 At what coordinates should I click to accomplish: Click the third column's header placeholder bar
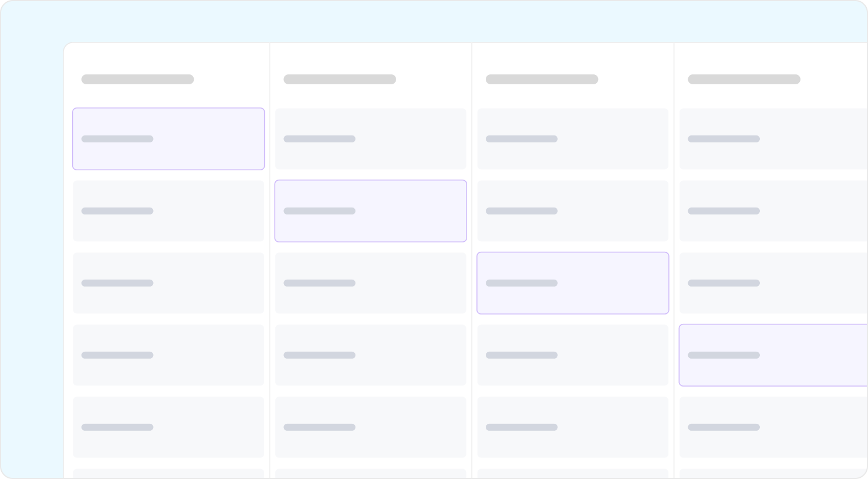[x=542, y=79]
